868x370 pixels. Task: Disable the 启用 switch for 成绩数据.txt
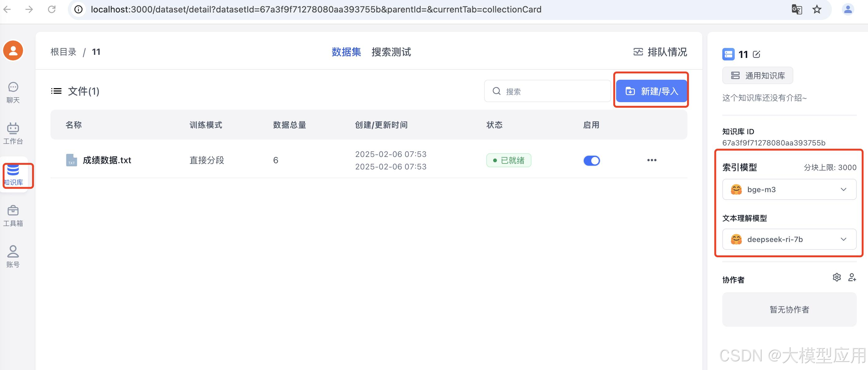(592, 161)
